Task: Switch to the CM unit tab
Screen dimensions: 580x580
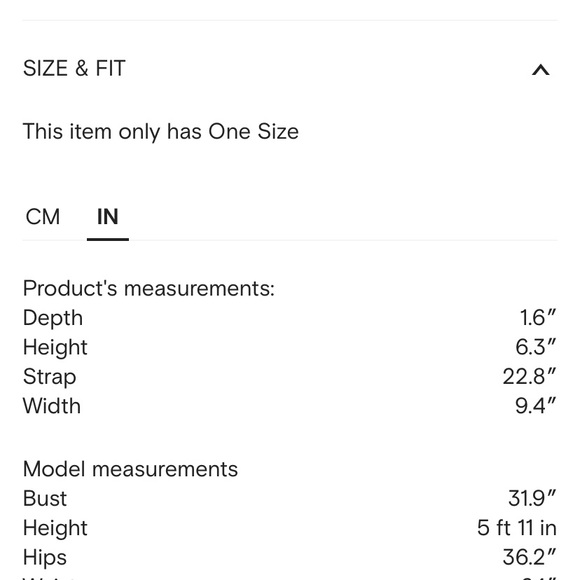Action: coord(43,217)
